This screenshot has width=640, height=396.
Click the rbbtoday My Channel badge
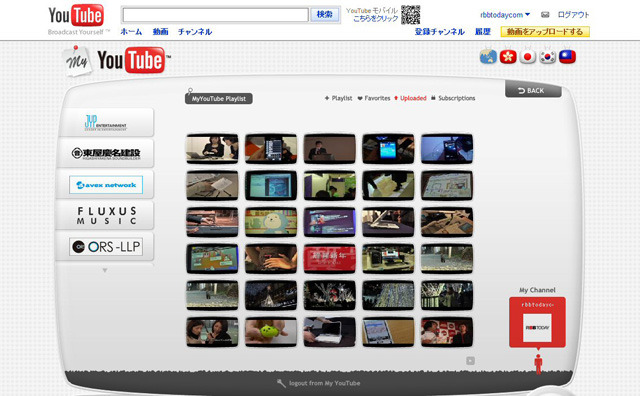pos(537,323)
